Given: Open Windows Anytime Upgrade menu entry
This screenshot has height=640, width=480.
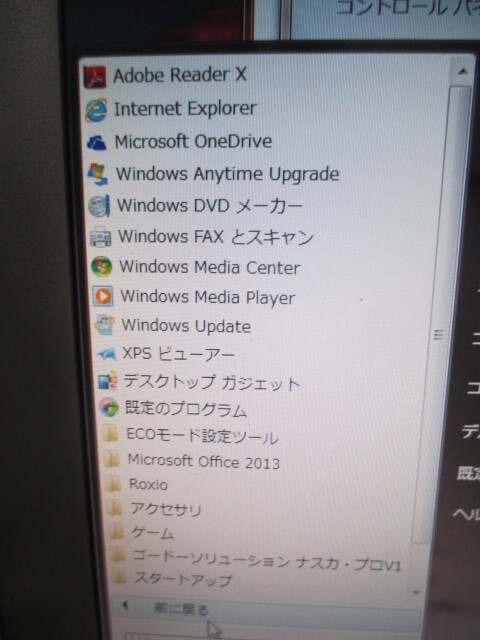Looking at the screenshot, I should tap(228, 174).
